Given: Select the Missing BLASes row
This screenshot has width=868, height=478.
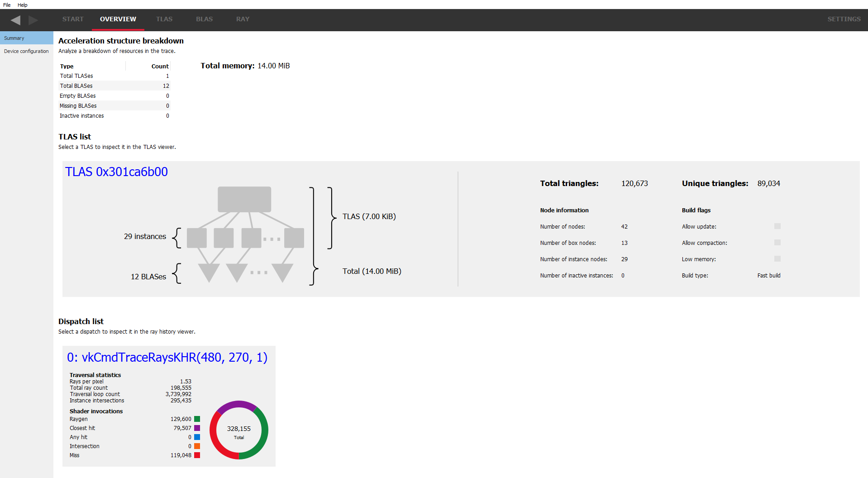Looking at the screenshot, I should 114,106.
